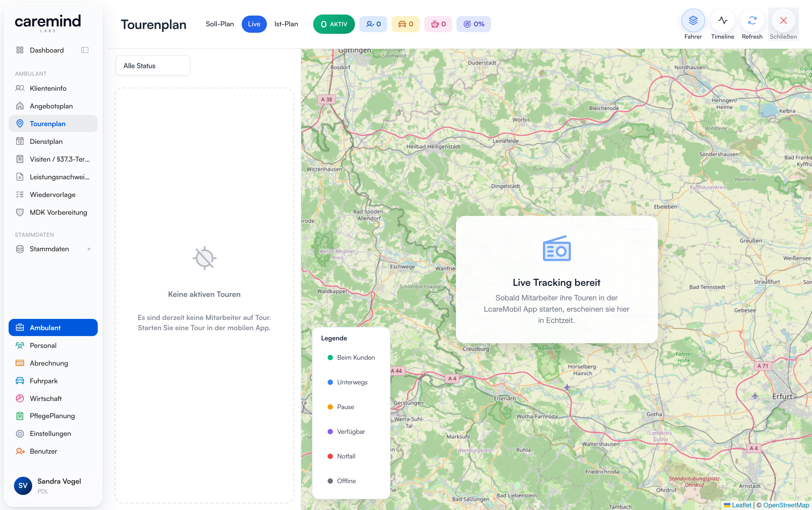Open Fuhrpark module
Screen dimensions: 812x510
click(53, 381)
